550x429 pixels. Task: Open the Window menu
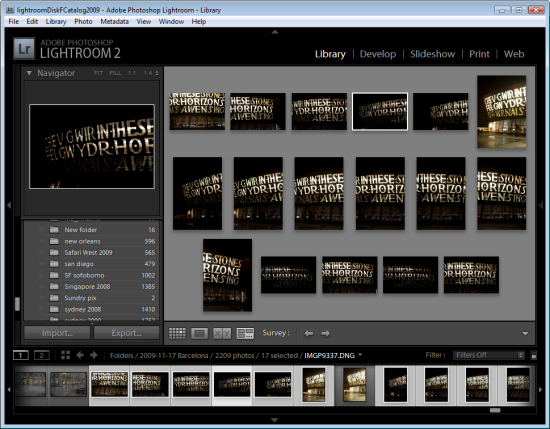pos(171,21)
